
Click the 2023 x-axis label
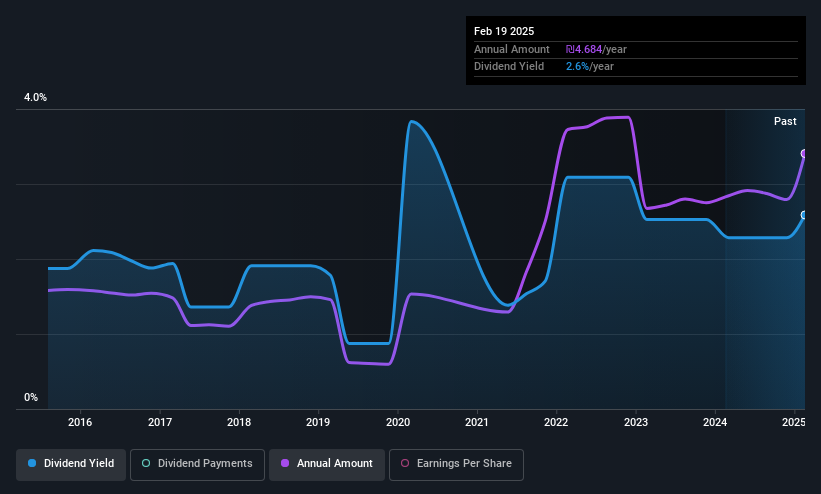pyautogui.click(x=636, y=422)
